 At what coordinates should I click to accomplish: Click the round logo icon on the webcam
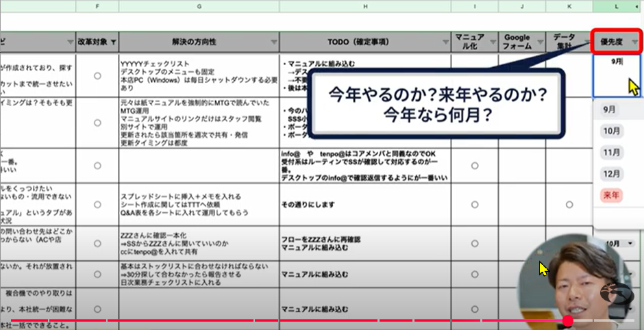[x=617, y=296]
